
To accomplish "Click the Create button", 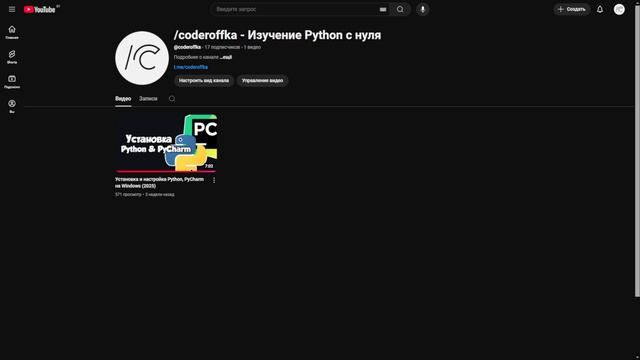I will click(571, 9).
